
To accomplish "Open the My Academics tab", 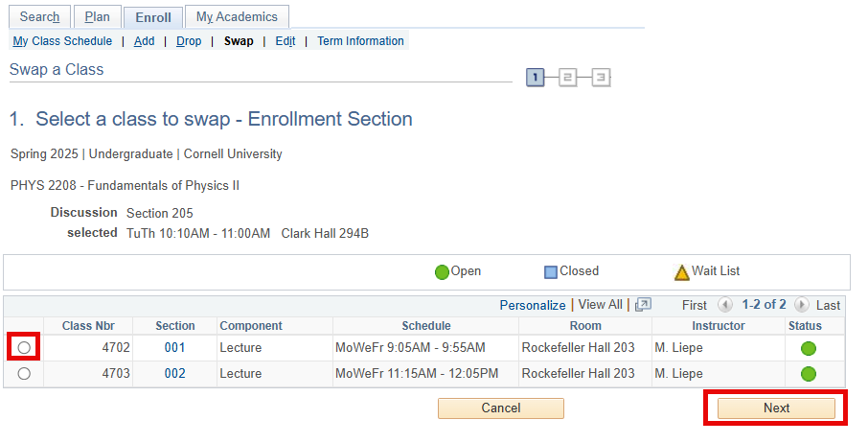I will (x=237, y=17).
